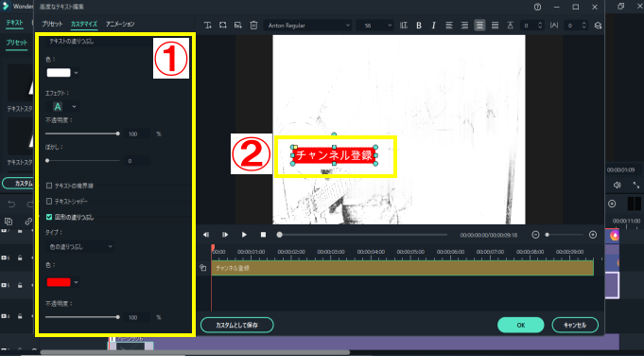Open the 色の塗りつぶし type dropdown
Screen dimensions: 644x356
tap(79, 247)
